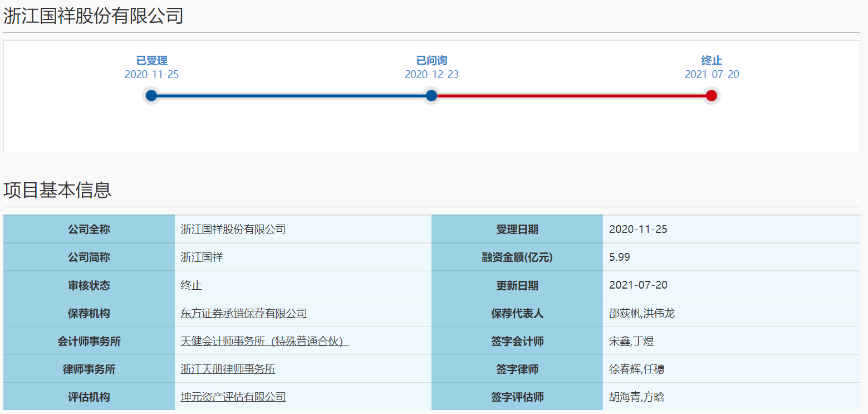This screenshot has height=414, width=868.
Task: Click the 评估机构 header cell
Action: (89, 397)
